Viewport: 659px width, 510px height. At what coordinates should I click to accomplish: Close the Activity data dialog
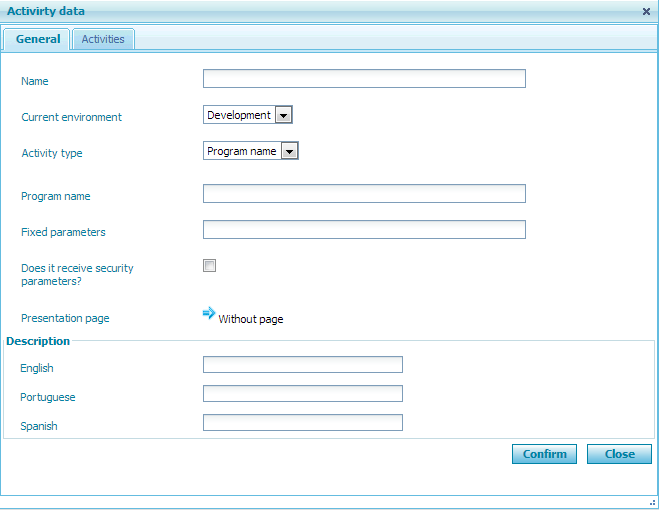point(646,11)
